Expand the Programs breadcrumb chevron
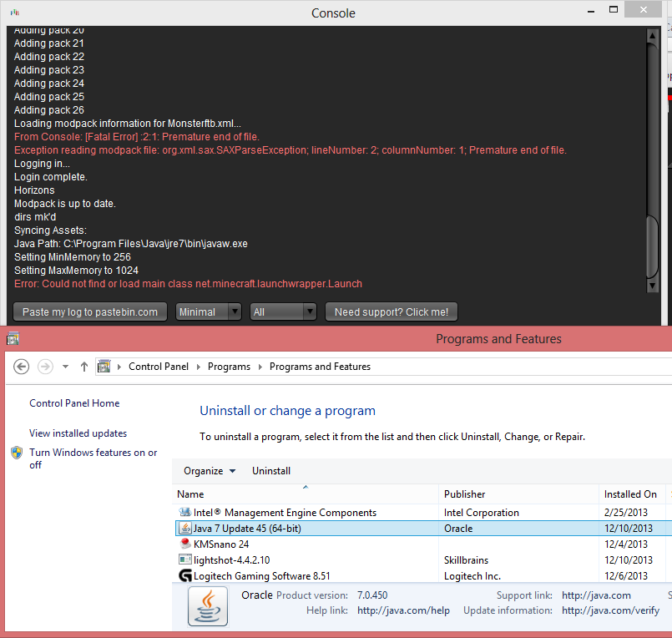This screenshot has width=672, height=638. click(260, 367)
